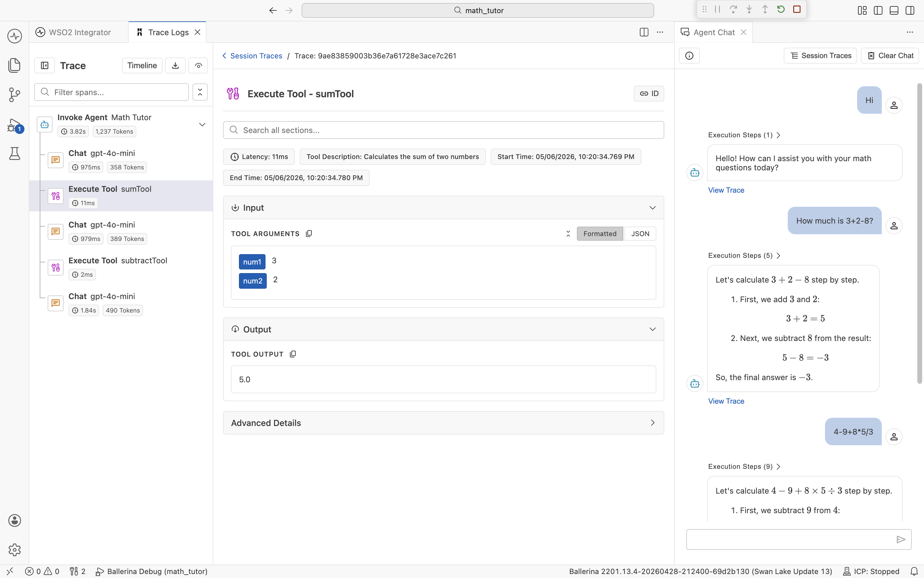This screenshot has width=924, height=578.
Task: Click the Filter spans field
Action: click(112, 92)
